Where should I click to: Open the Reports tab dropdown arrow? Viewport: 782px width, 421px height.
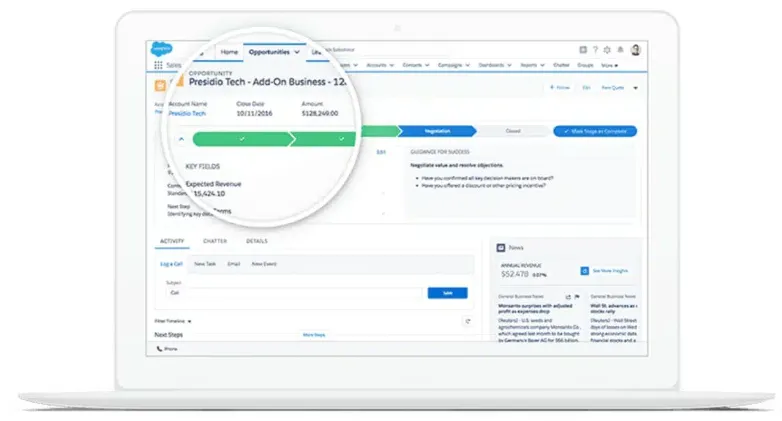point(542,65)
